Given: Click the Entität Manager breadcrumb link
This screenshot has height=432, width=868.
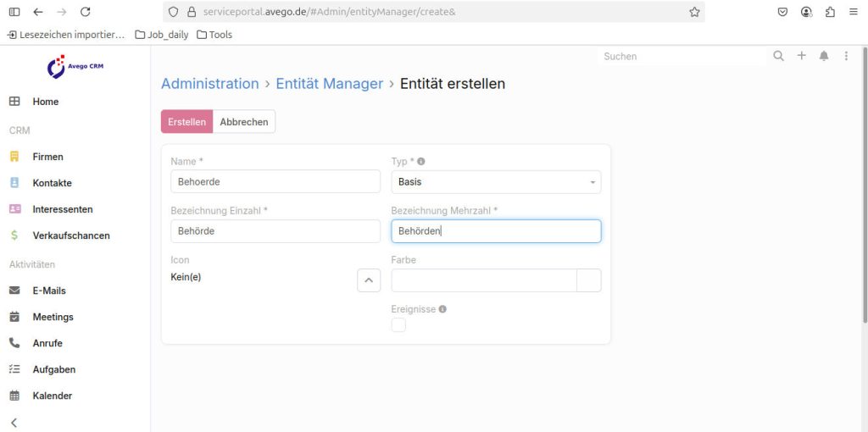Looking at the screenshot, I should point(329,84).
